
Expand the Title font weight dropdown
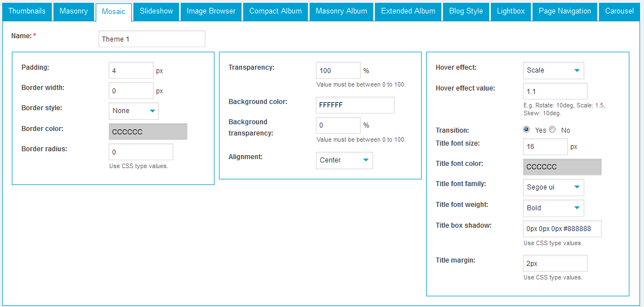pos(553,208)
